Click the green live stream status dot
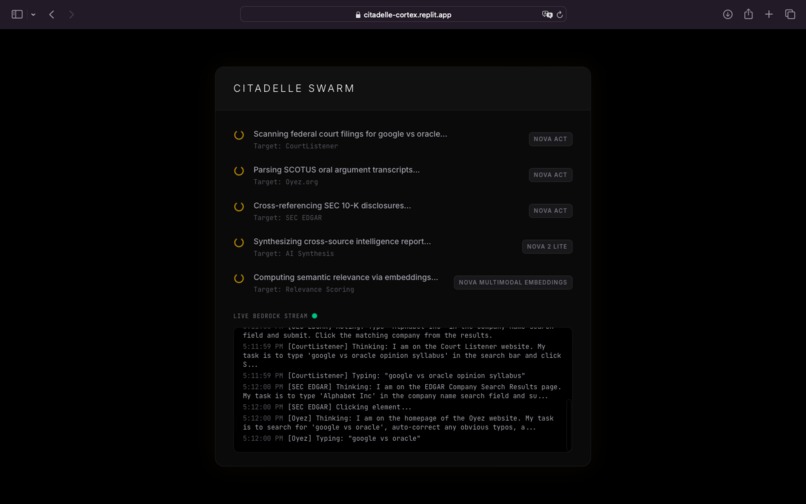Image resolution: width=806 pixels, height=504 pixels. pyautogui.click(x=315, y=316)
